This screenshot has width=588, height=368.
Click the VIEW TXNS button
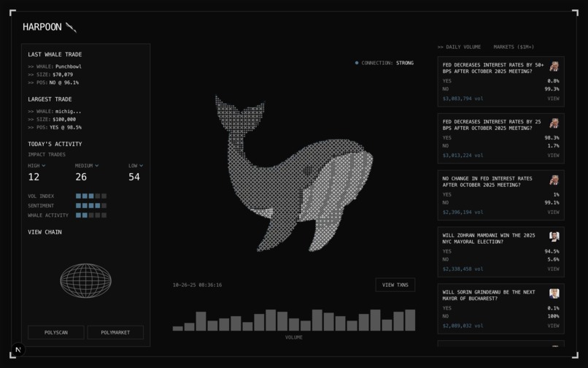tap(395, 285)
